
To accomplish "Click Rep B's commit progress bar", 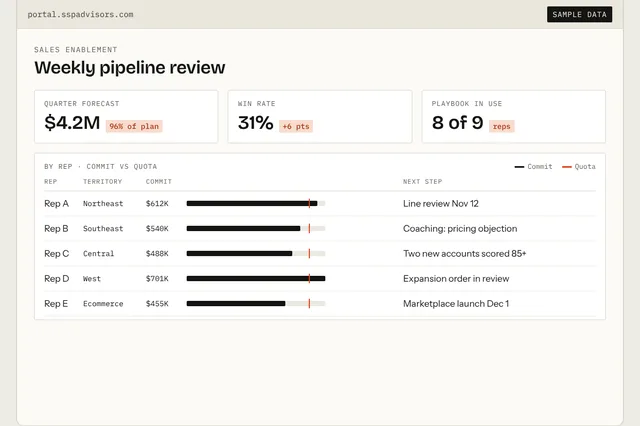I will tap(256, 229).
